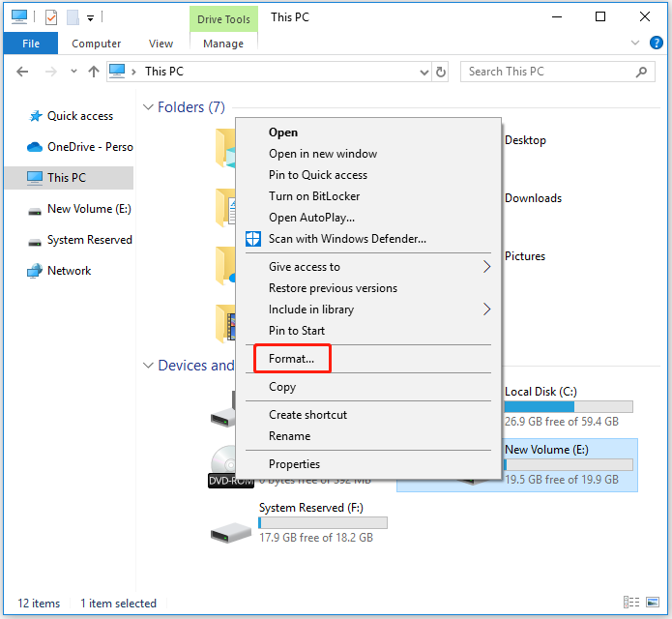Select This PC in navigation pane

71,177
